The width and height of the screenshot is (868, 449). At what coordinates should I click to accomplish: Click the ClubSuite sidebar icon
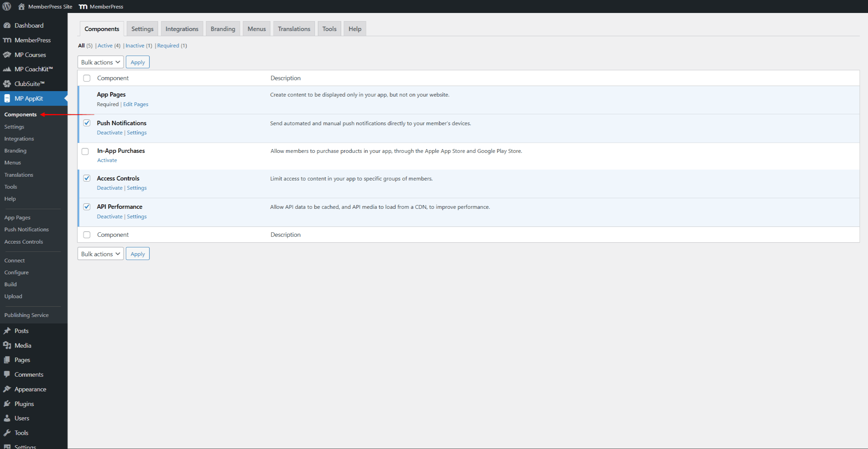tap(7, 84)
